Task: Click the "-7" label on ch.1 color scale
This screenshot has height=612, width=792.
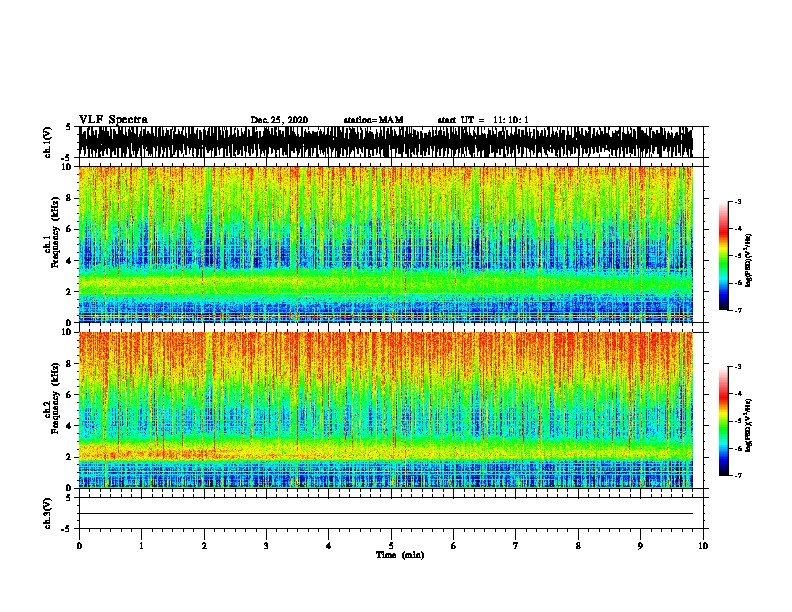Action: (x=738, y=310)
